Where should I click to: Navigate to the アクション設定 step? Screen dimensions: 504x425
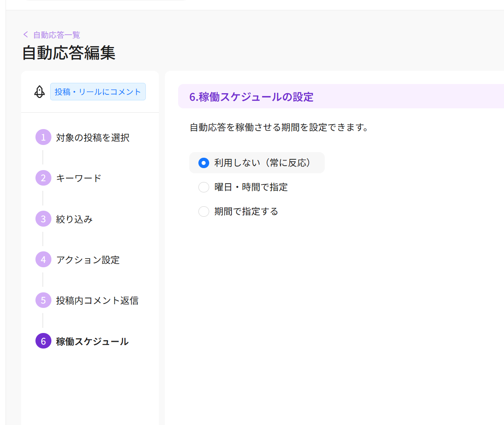[x=88, y=260]
